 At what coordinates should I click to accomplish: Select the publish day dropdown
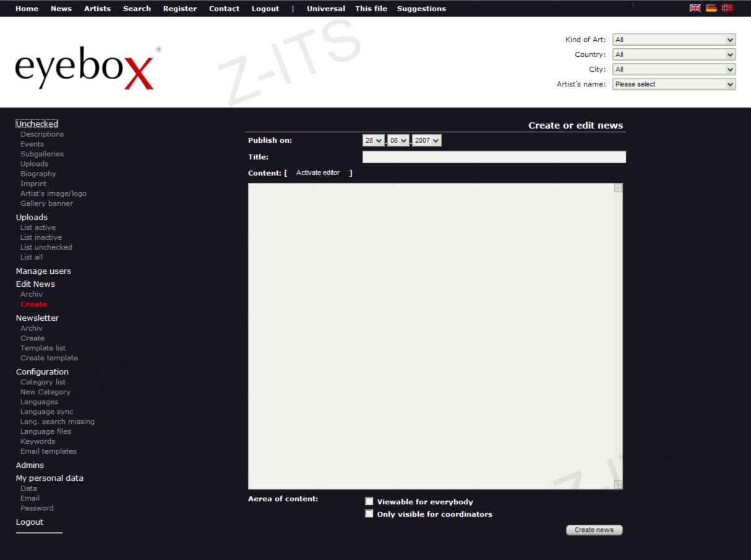[374, 141]
